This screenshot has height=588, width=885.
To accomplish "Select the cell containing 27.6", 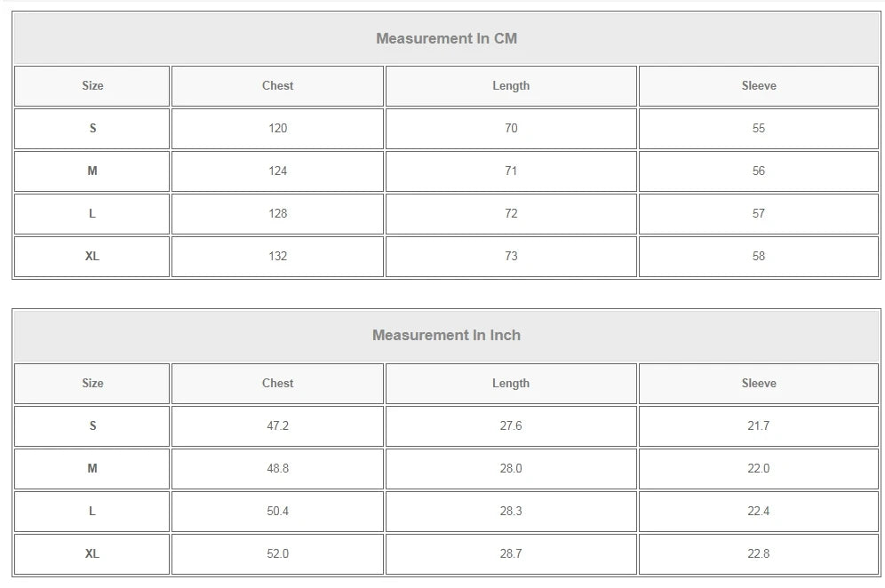I will 510,426.
